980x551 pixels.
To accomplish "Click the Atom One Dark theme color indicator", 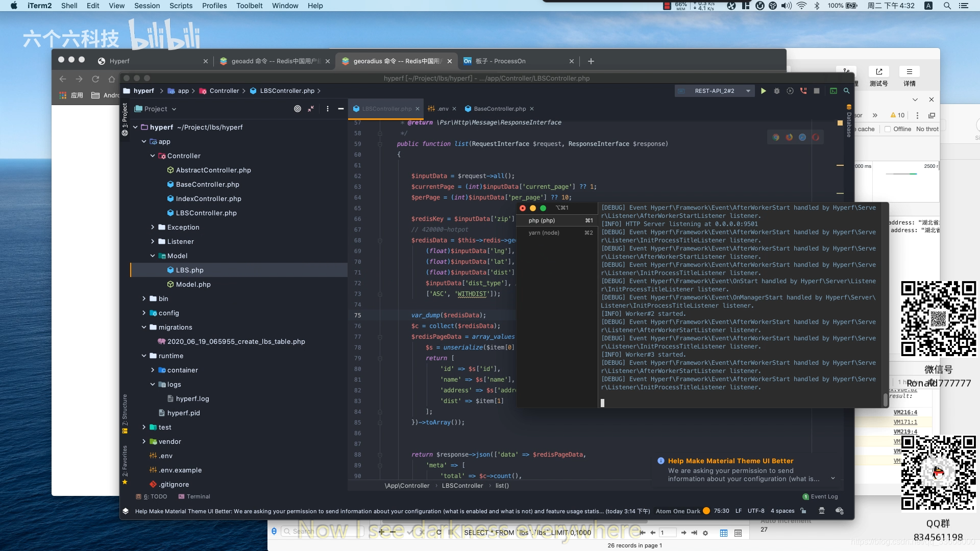I will pyautogui.click(x=706, y=511).
